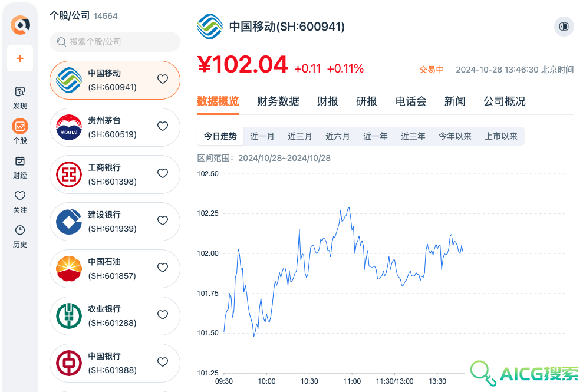
Task: Click the 建设银行 CCB logo icon
Action: [69, 222]
